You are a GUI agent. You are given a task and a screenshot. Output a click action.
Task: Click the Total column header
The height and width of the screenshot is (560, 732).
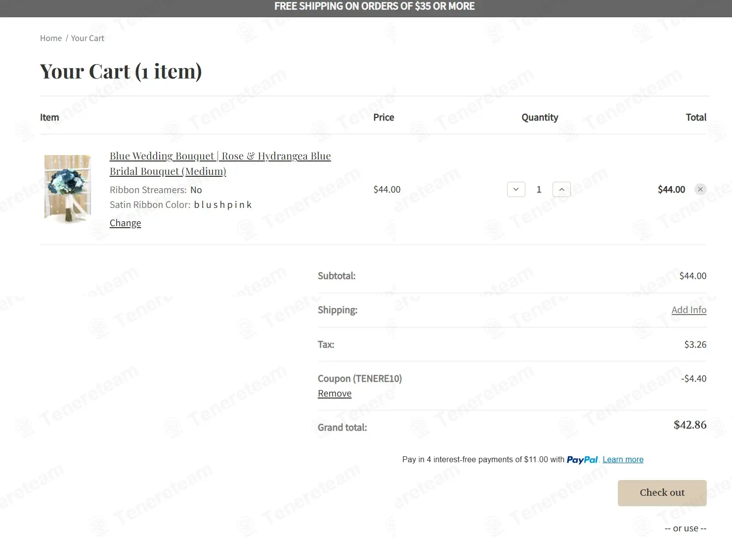(696, 117)
